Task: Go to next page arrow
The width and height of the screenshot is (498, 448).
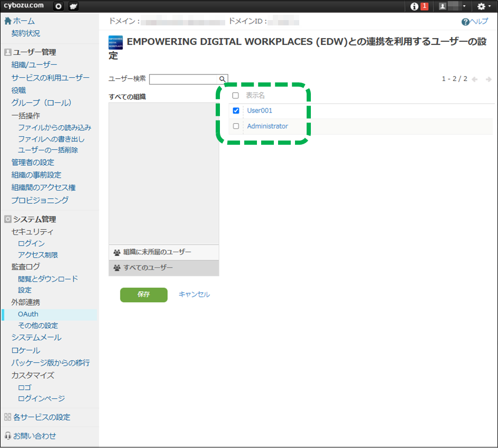Action: (488, 79)
